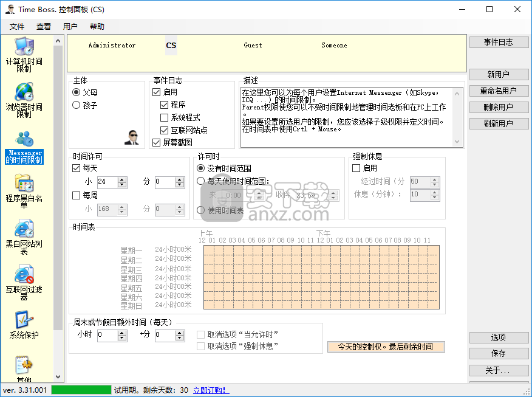
Task: Click the daily minutes spinner arrows
Action: pos(180,182)
